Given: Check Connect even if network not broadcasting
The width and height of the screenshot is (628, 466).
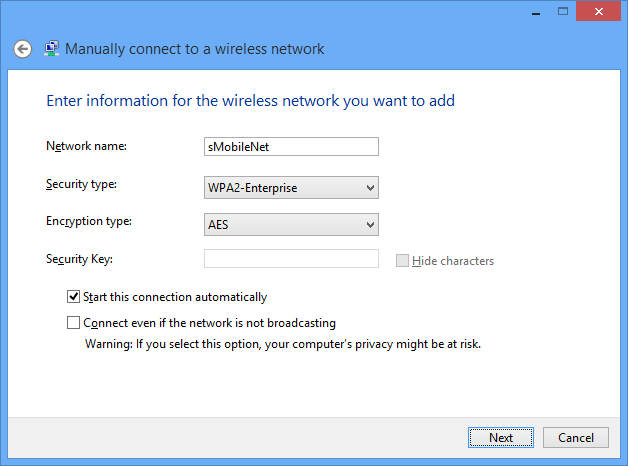Looking at the screenshot, I should pos(73,323).
